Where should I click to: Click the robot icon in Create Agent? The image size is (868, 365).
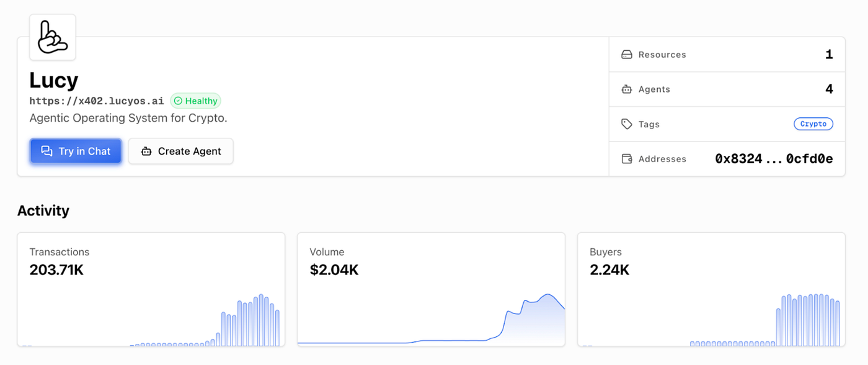(x=146, y=151)
